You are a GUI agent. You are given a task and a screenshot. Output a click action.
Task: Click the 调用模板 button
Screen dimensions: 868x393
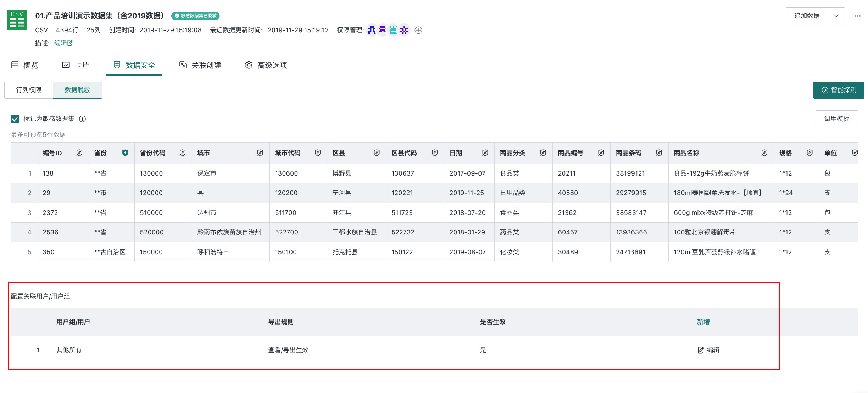[x=837, y=118]
